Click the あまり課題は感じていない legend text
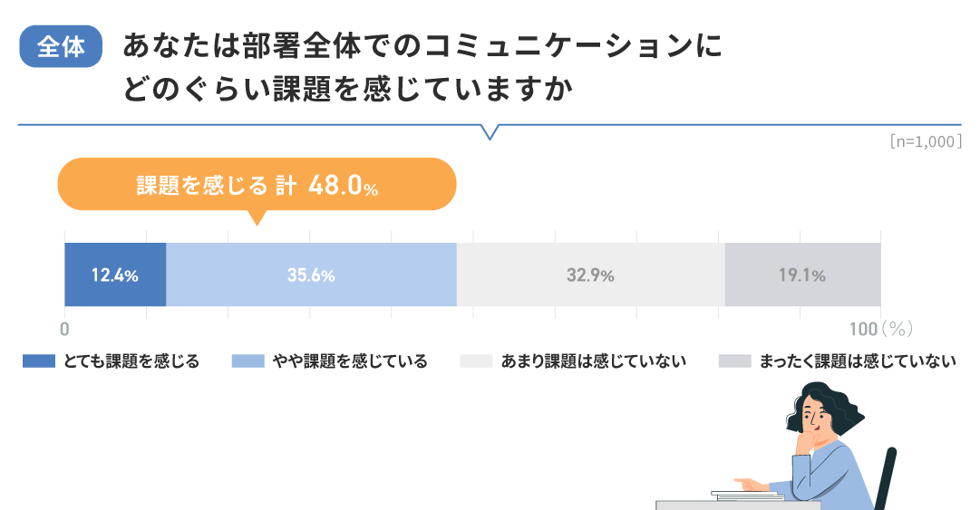 coord(593,361)
